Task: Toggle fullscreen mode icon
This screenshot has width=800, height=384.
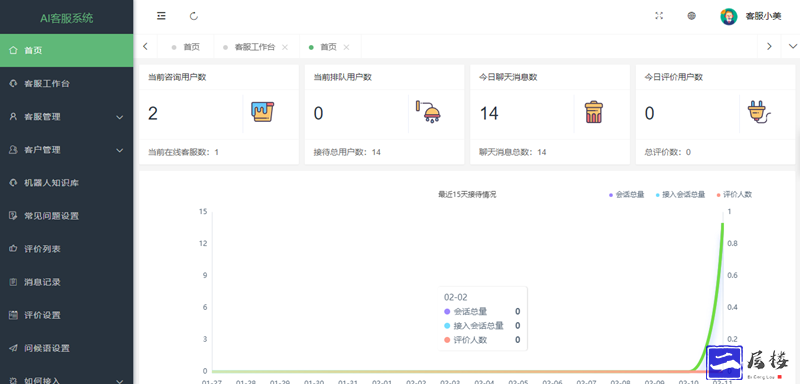Action: click(659, 16)
